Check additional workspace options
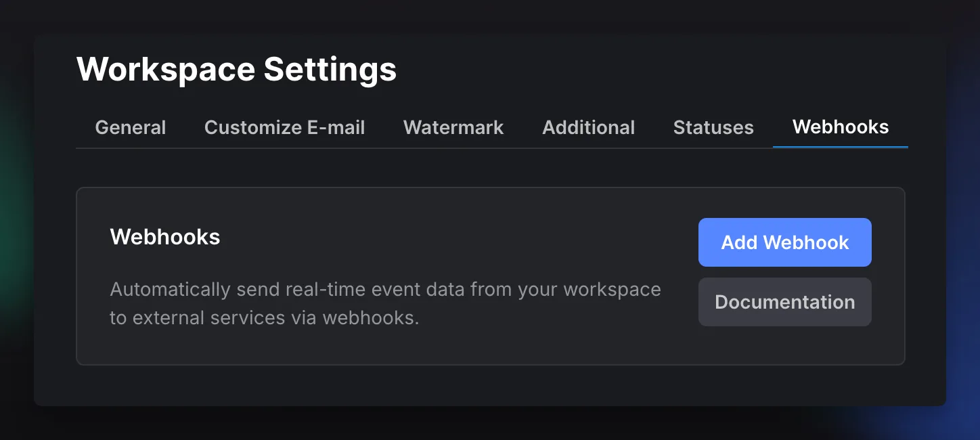This screenshot has width=980, height=440. coord(588,127)
